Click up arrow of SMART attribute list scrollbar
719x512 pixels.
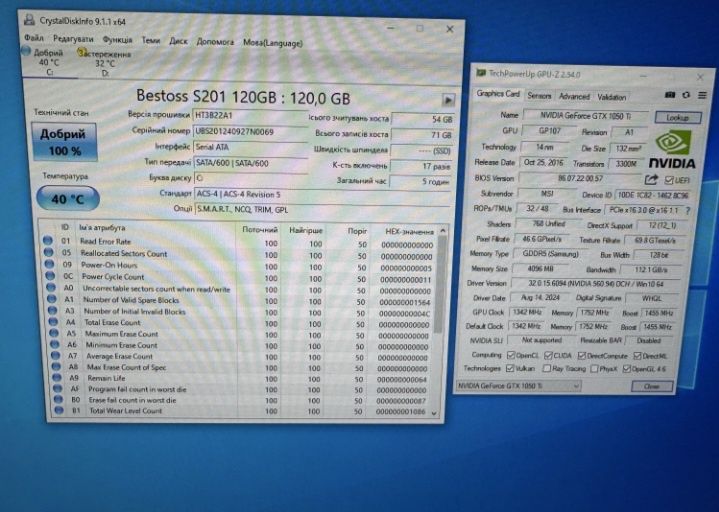point(442,231)
